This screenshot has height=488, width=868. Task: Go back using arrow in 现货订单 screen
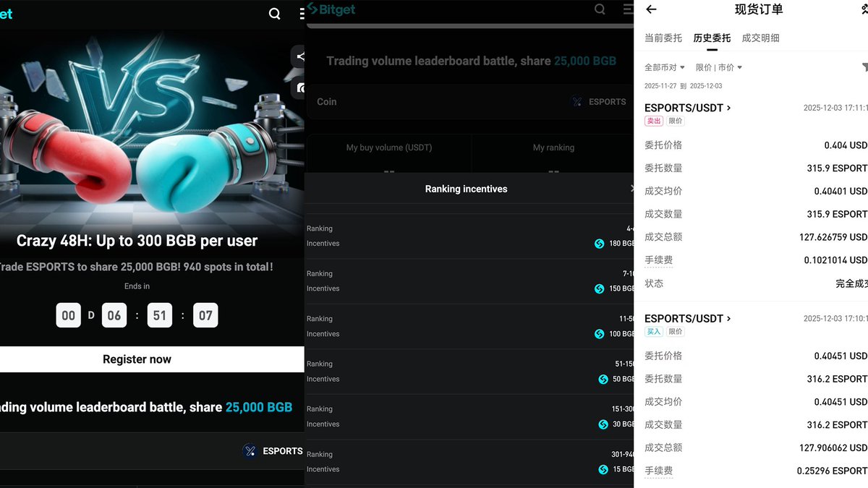click(651, 9)
